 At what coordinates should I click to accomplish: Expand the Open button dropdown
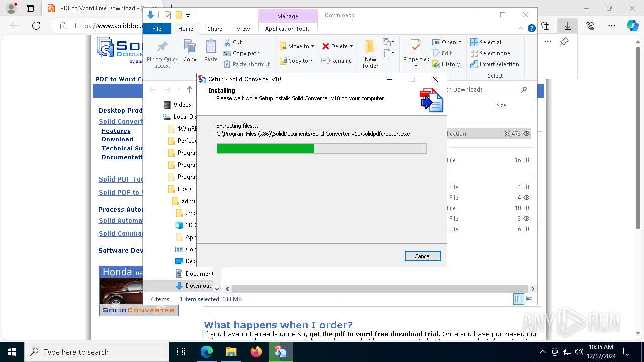coord(460,42)
